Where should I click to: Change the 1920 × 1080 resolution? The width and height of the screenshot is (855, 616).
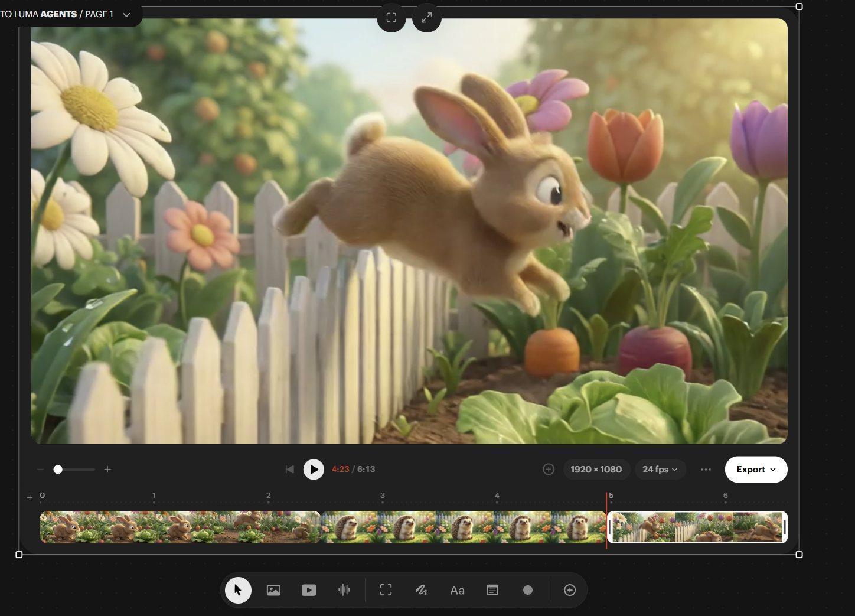coord(596,470)
